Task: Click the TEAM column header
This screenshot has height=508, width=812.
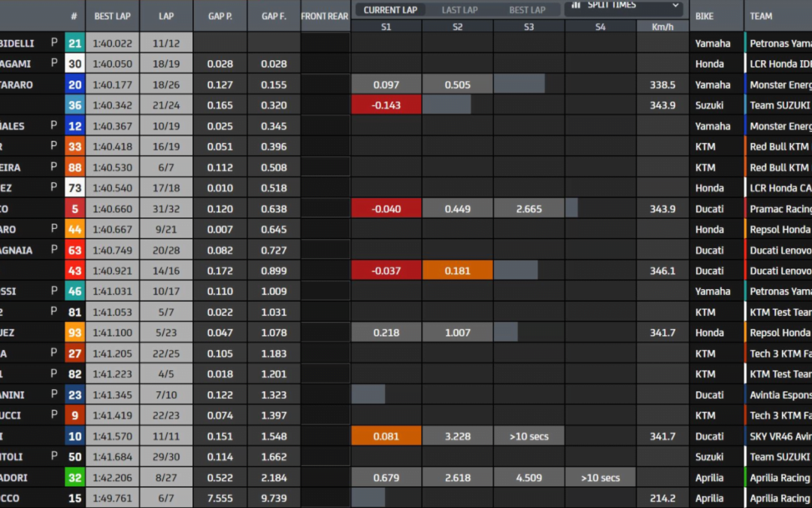Action: [x=761, y=16]
